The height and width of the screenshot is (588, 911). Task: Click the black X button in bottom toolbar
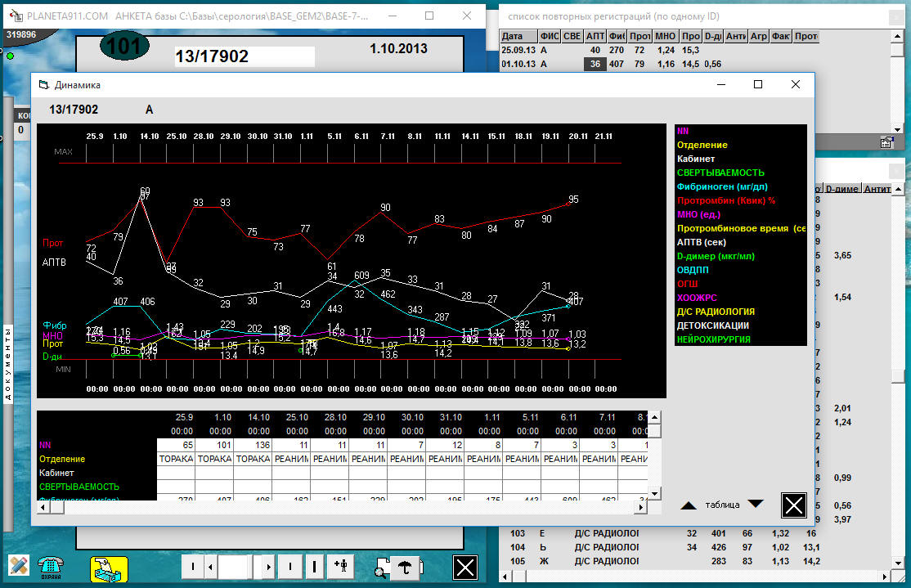click(465, 566)
